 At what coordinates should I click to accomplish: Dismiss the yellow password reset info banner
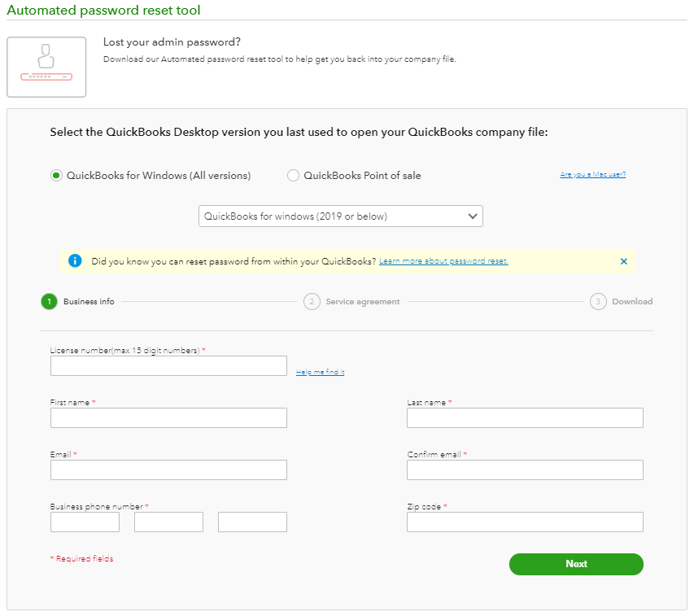click(624, 261)
